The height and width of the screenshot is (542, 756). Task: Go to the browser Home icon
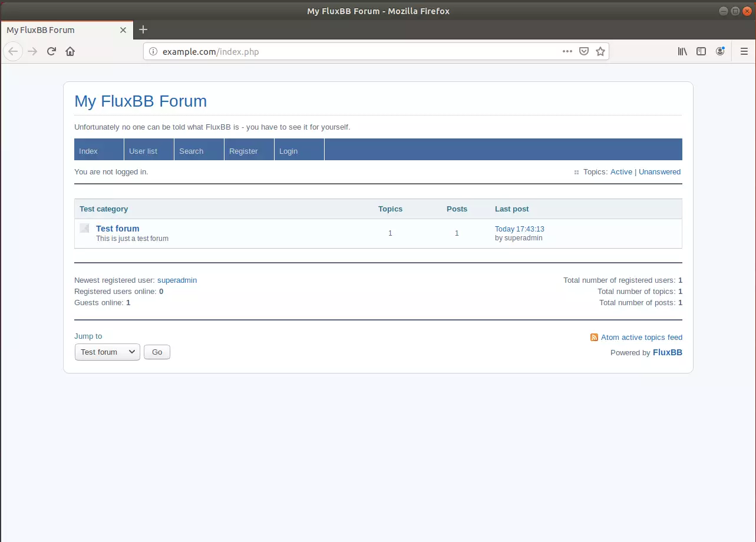[x=70, y=51]
